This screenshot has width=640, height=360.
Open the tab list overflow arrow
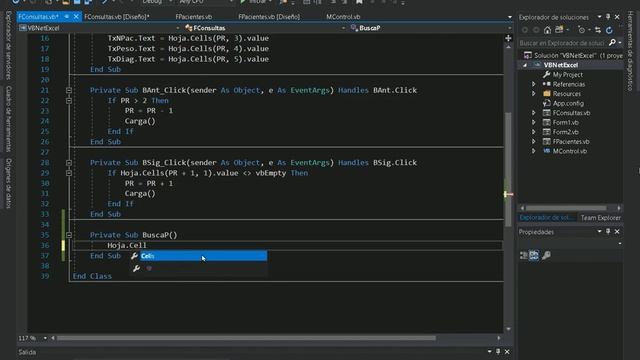tap(509, 17)
